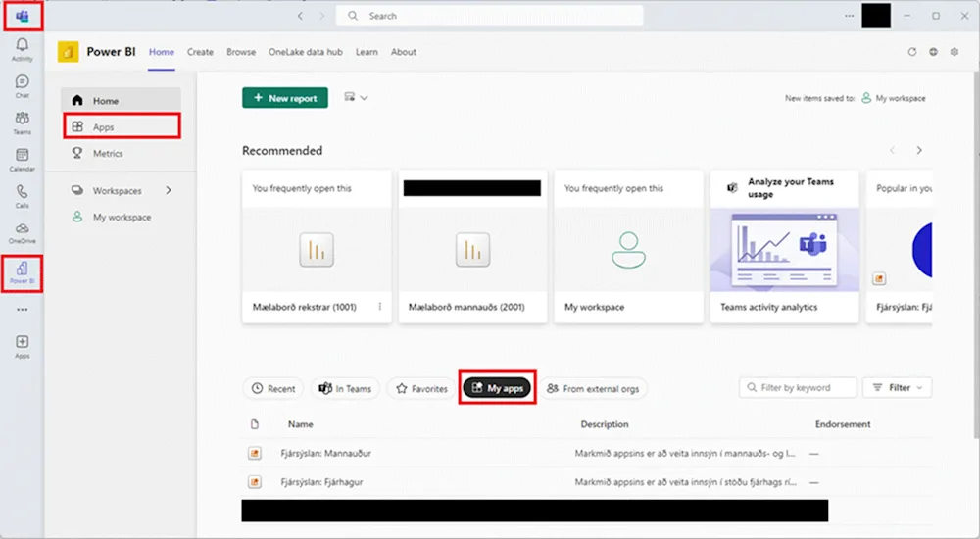Click the Power BI yellow logo
The height and width of the screenshot is (539, 980).
(x=69, y=52)
